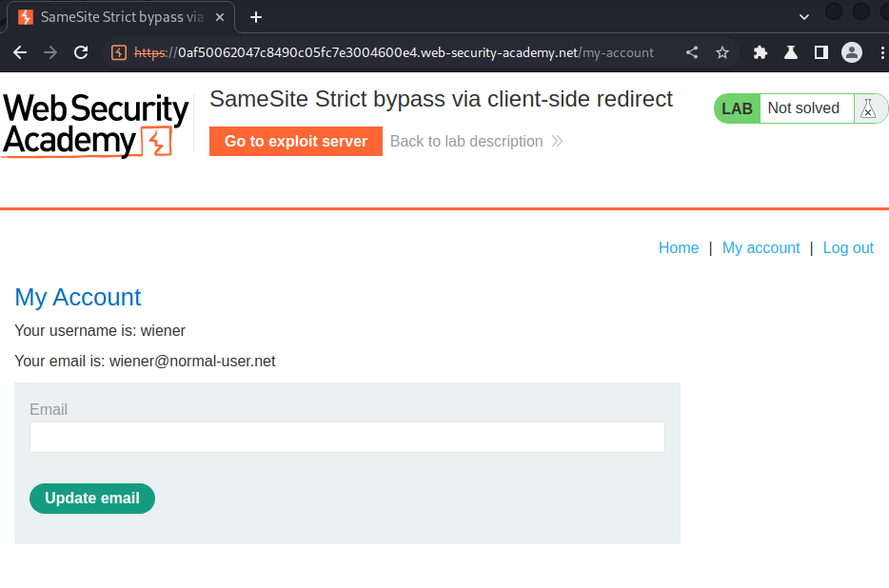Open Back to lab description link
The height and width of the screenshot is (588, 889).
point(476,141)
